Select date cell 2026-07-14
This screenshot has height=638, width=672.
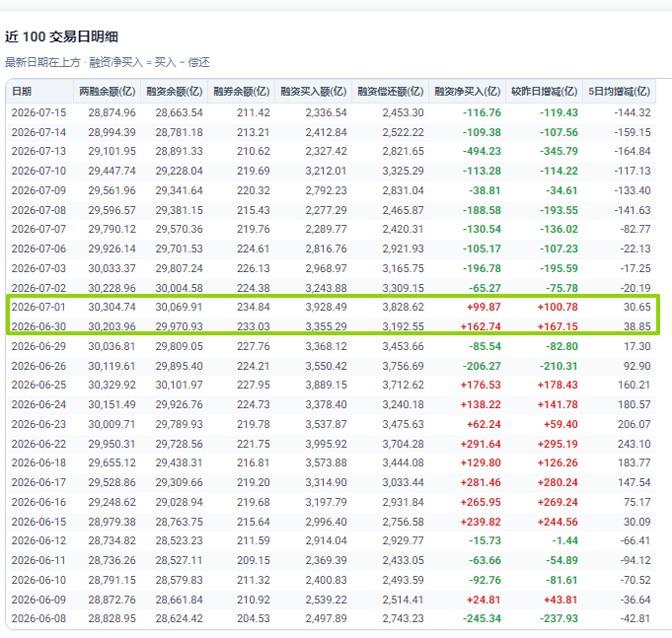point(39,132)
